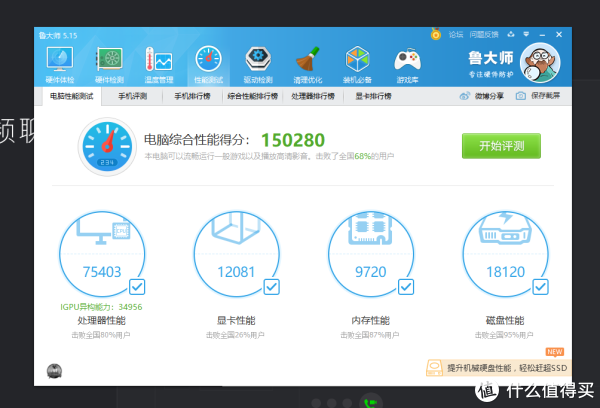
Task: Open the 游戏库 game library controller icon
Action: click(x=407, y=60)
